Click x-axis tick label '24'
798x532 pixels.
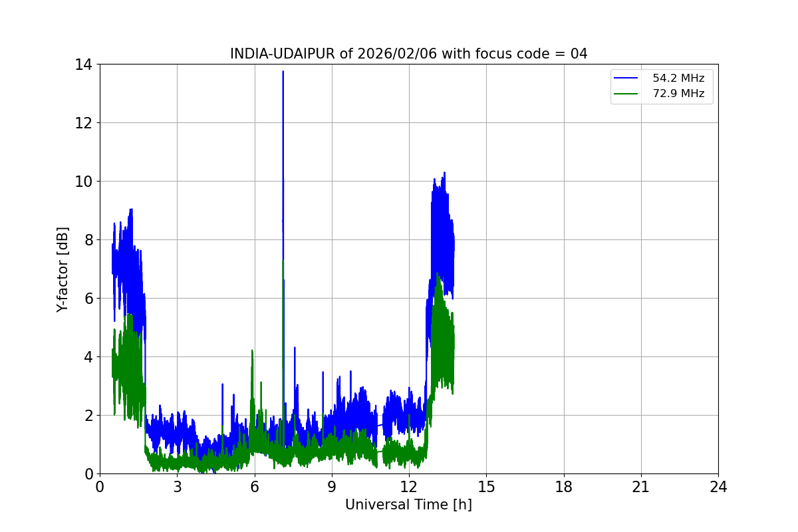click(718, 487)
